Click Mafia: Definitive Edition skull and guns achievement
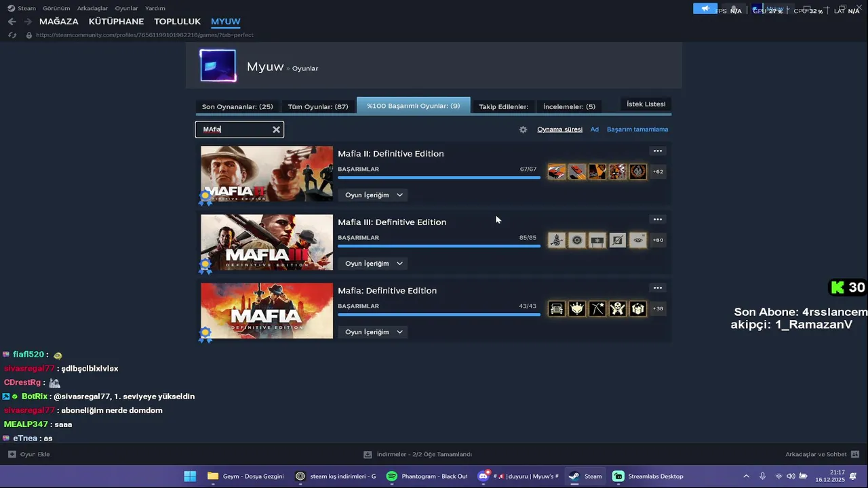Image resolution: width=868 pixels, height=488 pixels. pyautogui.click(x=618, y=308)
